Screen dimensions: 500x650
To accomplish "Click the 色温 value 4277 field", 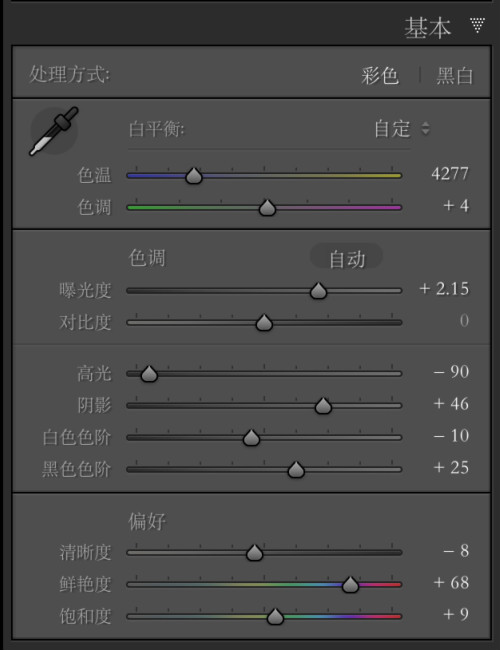I will 450,174.
